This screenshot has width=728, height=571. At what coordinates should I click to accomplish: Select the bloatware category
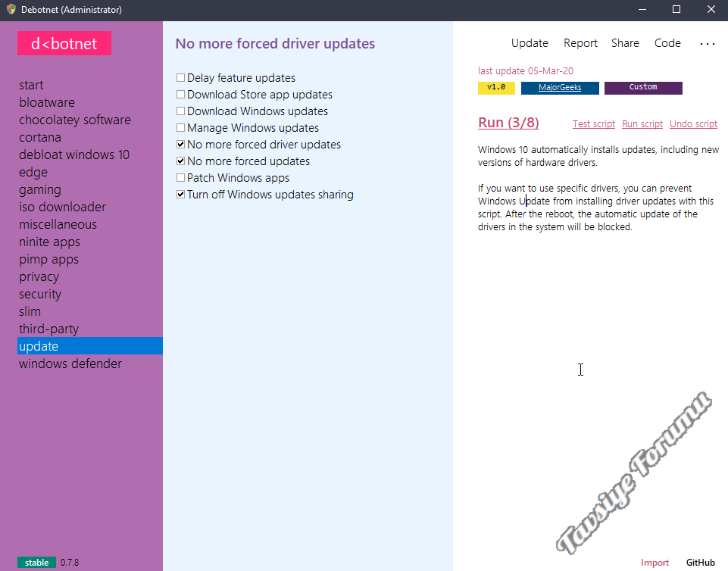click(47, 102)
